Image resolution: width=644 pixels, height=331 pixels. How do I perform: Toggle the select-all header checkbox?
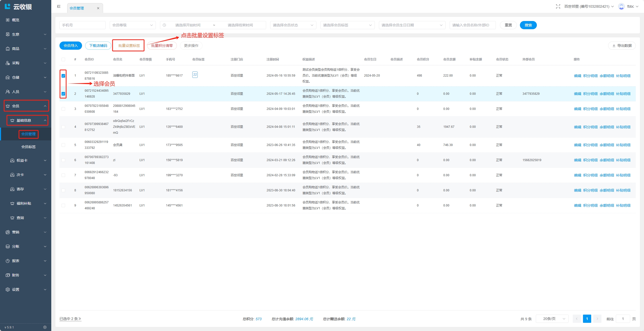click(63, 59)
